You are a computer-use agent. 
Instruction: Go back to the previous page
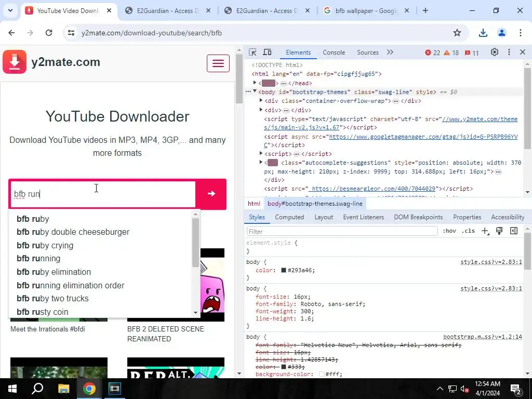(x=11, y=33)
